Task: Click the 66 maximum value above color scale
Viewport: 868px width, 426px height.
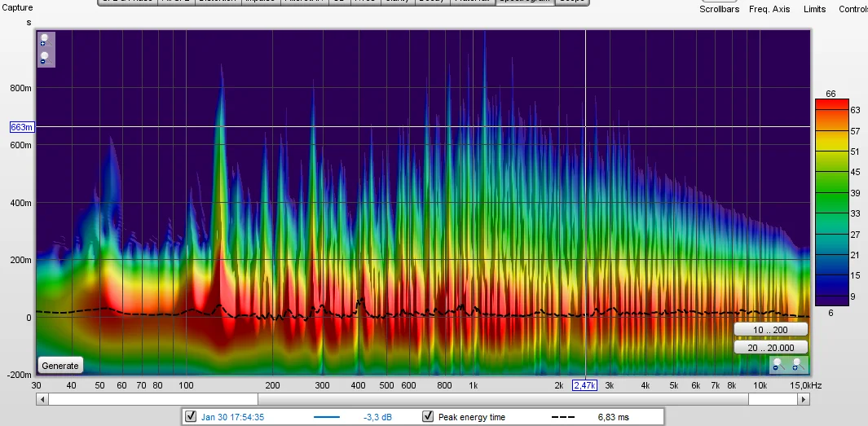Action: point(831,94)
